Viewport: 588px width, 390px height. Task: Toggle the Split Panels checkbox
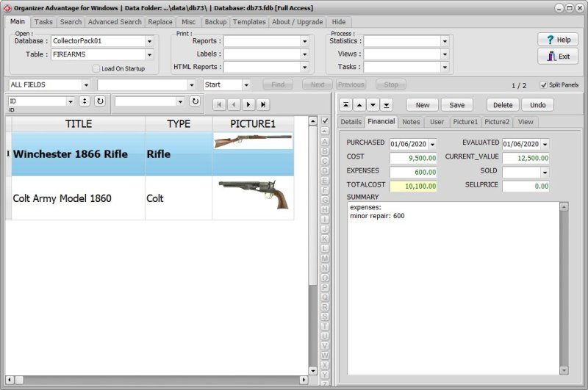point(544,85)
